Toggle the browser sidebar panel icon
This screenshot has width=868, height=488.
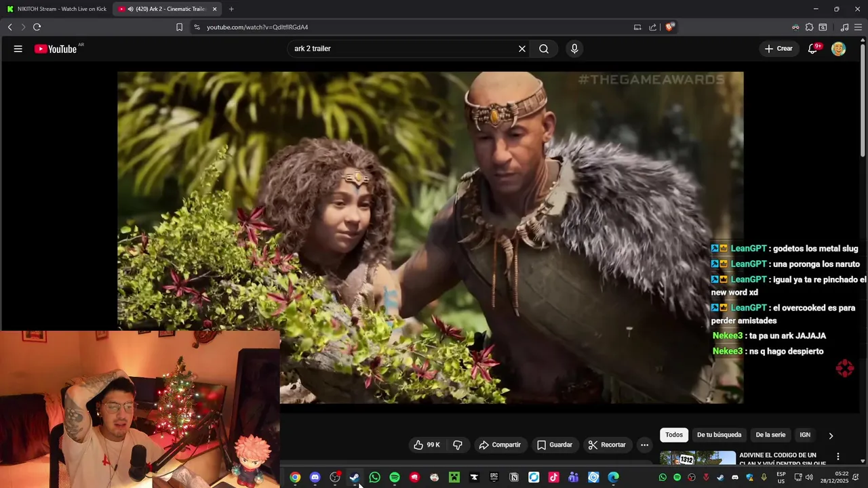pos(823,27)
